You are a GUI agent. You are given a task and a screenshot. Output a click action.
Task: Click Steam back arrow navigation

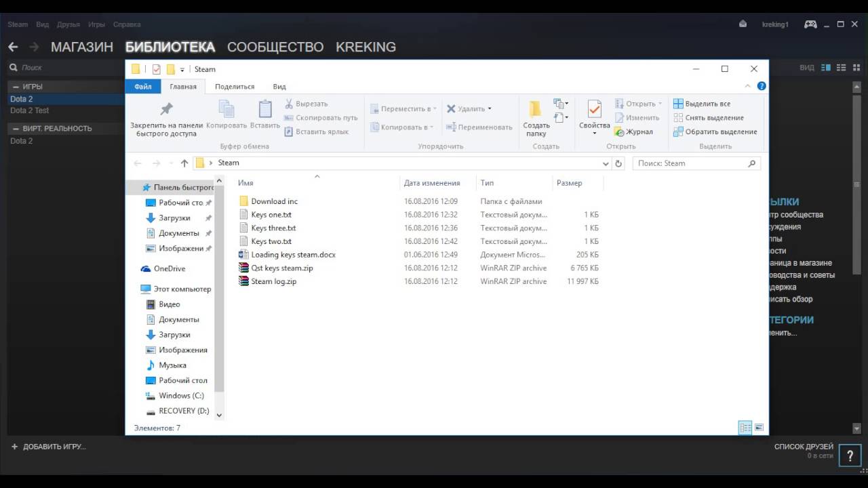point(12,47)
